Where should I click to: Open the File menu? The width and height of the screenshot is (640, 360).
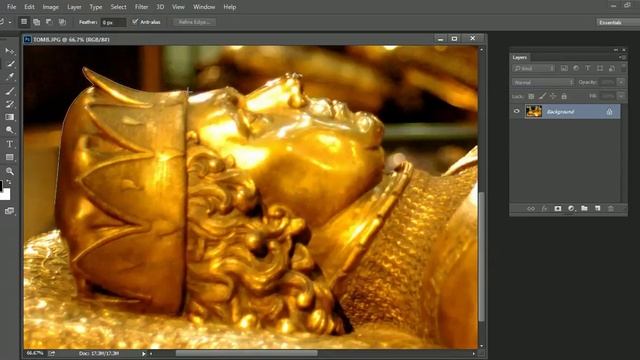pyautogui.click(x=11, y=7)
